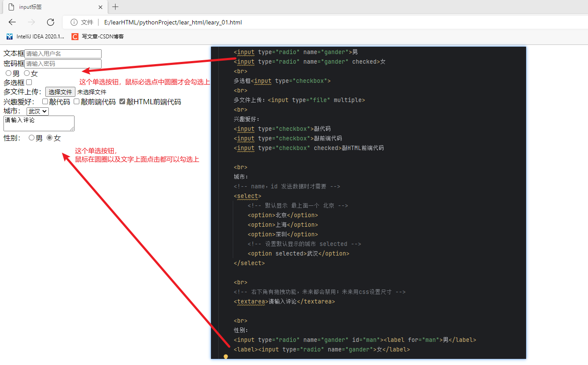Select the first 男 radio button
The width and height of the screenshot is (588, 365).
coord(8,73)
